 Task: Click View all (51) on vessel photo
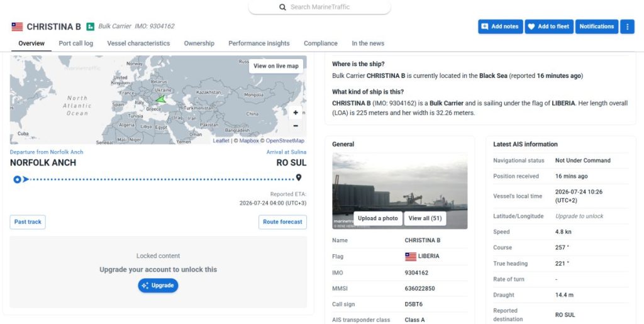point(425,218)
